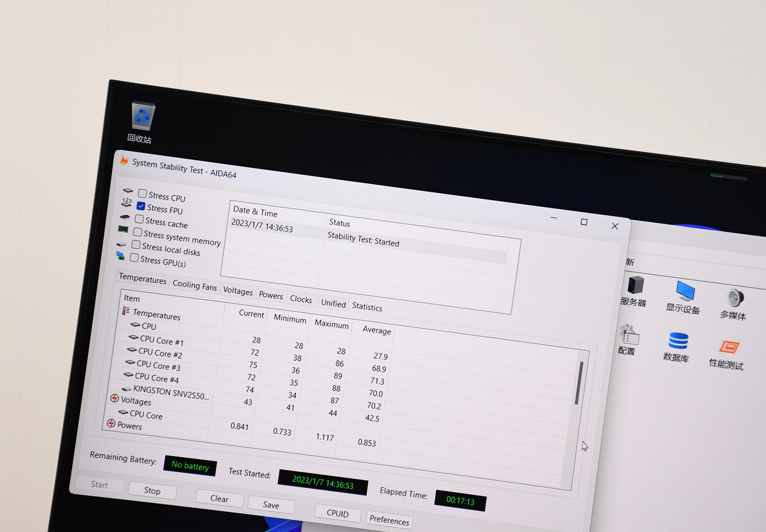Select the 数据库 database icon
This screenshot has height=532, width=766.
[x=678, y=341]
